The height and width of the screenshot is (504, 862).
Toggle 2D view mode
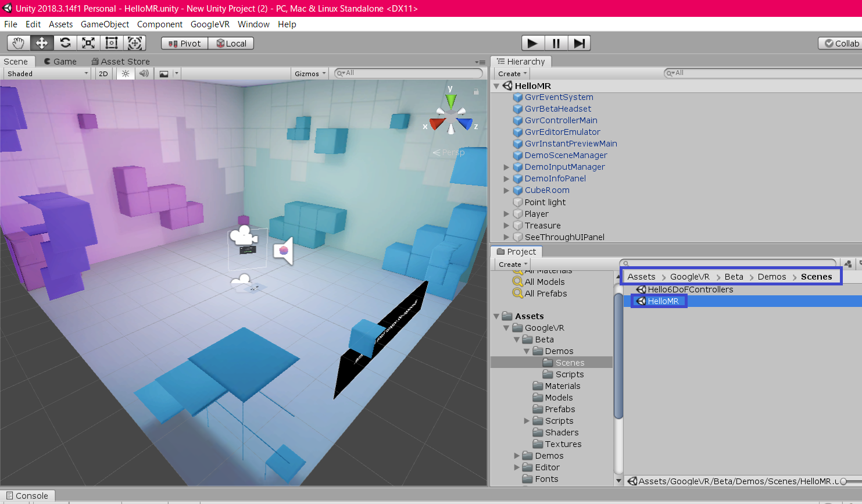pyautogui.click(x=103, y=74)
